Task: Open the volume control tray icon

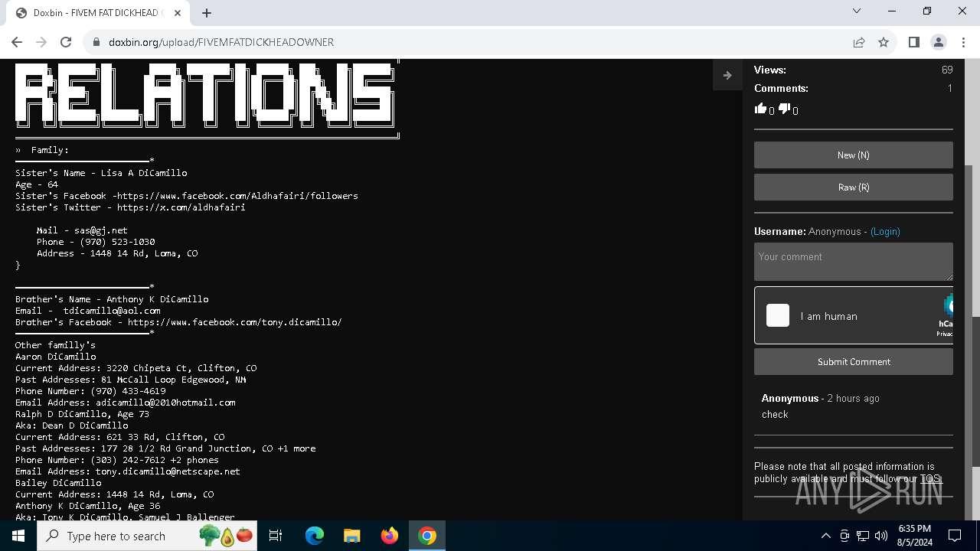Action: point(881,536)
